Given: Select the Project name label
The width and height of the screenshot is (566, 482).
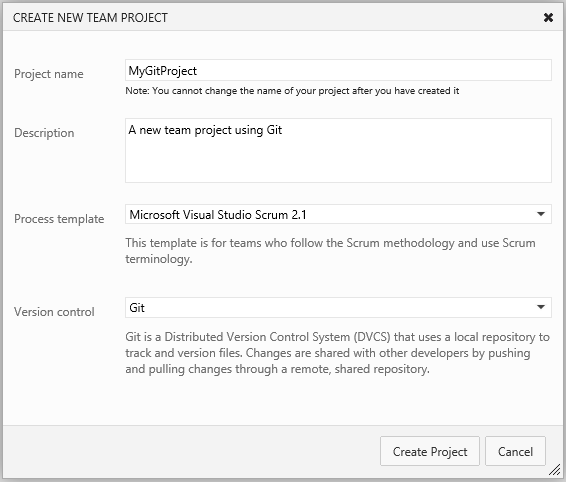Looking at the screenshot, I should point(49,74).
